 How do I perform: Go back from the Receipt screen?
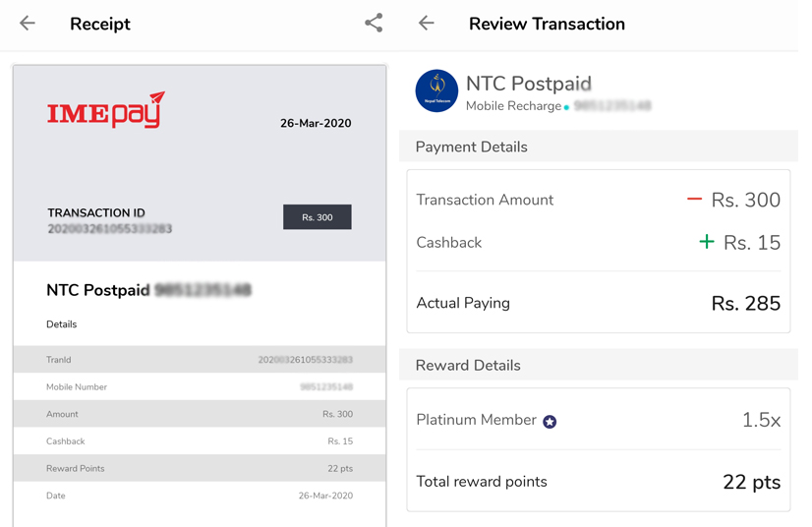point(28,24)
